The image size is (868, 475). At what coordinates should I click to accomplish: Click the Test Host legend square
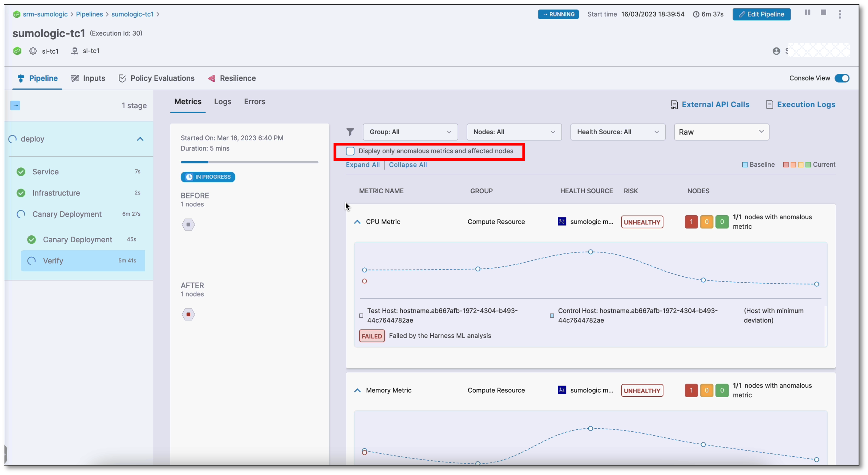click(x=361, y=316)
